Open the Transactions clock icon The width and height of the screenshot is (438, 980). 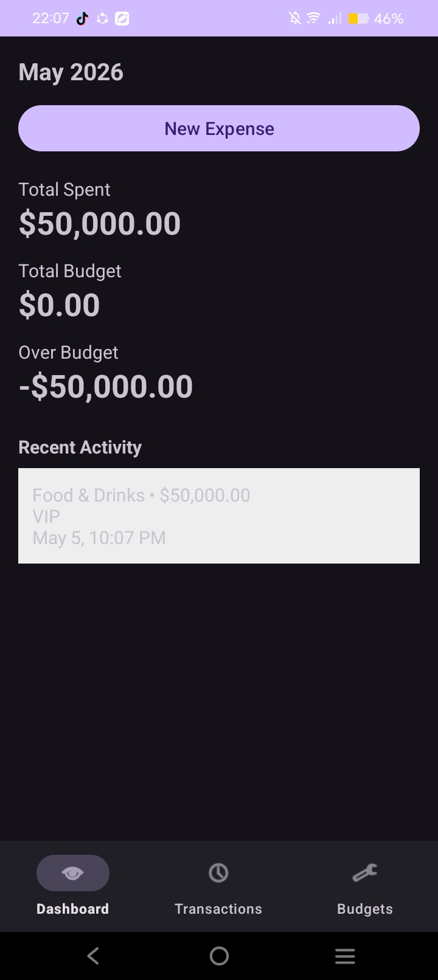(218, 873)
